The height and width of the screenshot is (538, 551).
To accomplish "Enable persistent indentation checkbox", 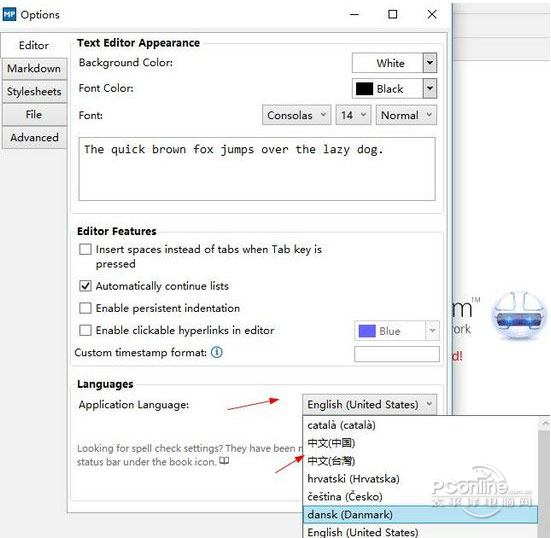I will (85, 308).
